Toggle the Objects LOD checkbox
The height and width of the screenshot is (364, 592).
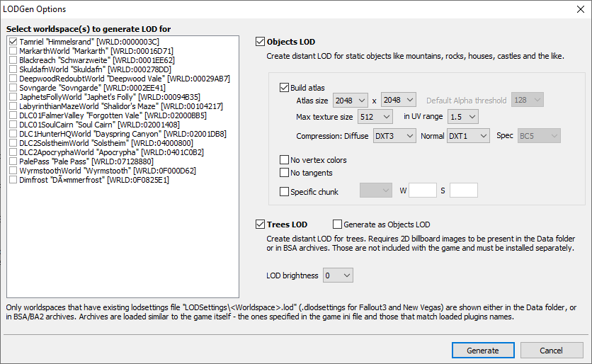pos(260,42)
